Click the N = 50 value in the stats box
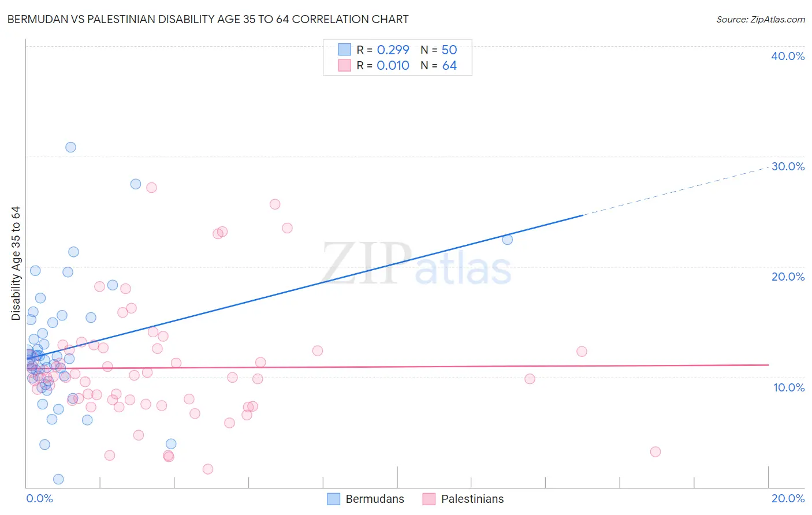 click(438, 50)
